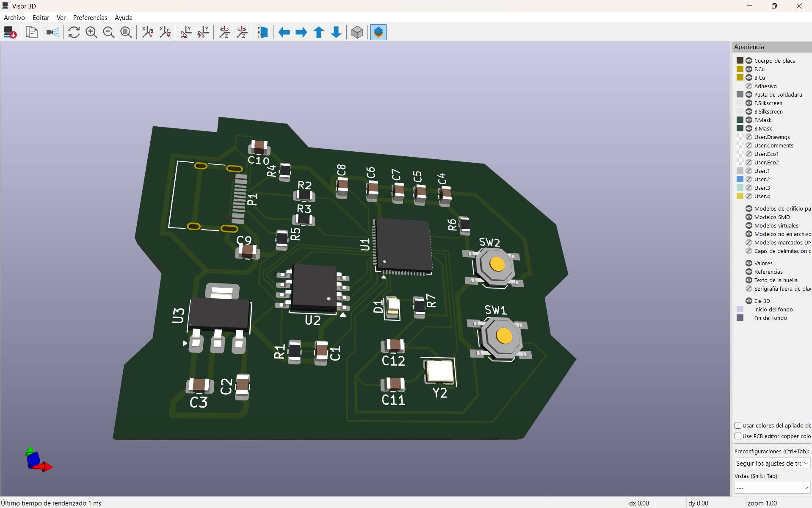Viewport: 812px width, 508px height.
Task: Click the zoom to fit icon
Action: click(x=126, y=32)
